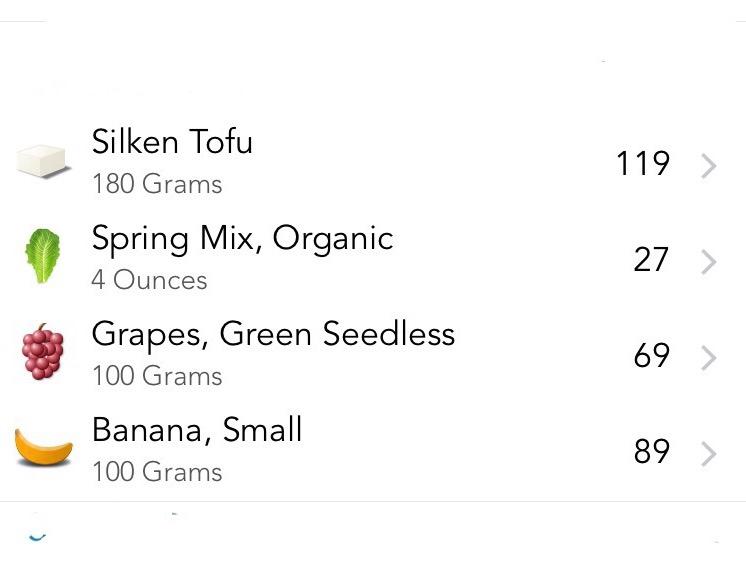Open Spring Mix details via chevron
The height and width of the screenshot is (563, 746).
(709, 262)
